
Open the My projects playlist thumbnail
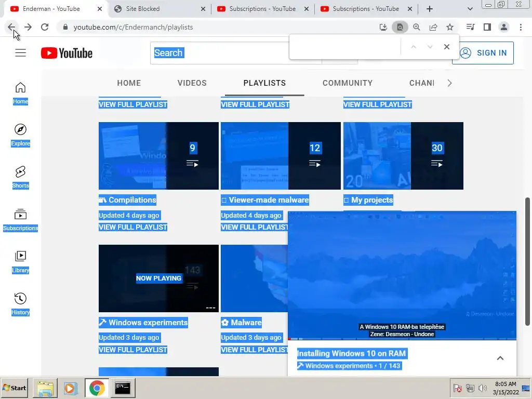click(x=403, y=156)
